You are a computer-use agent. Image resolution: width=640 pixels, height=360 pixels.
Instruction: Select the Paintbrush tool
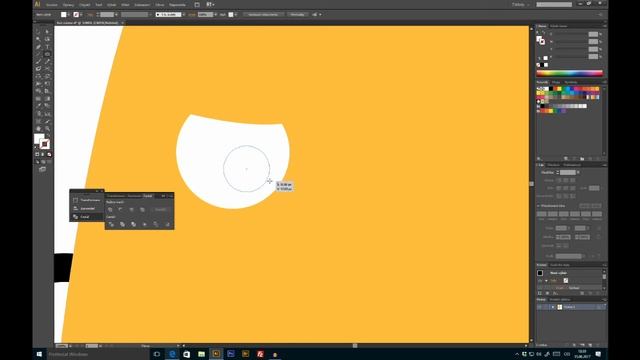(38, 61)
